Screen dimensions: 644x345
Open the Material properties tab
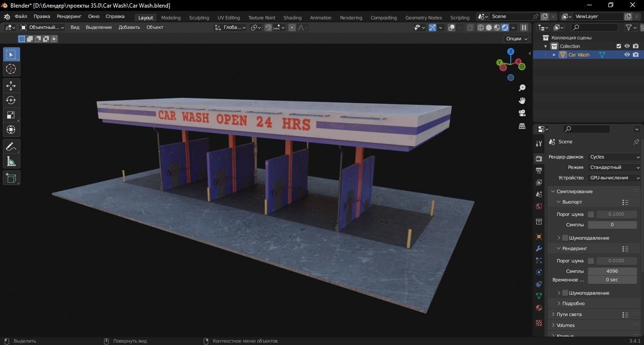point(539,308)
